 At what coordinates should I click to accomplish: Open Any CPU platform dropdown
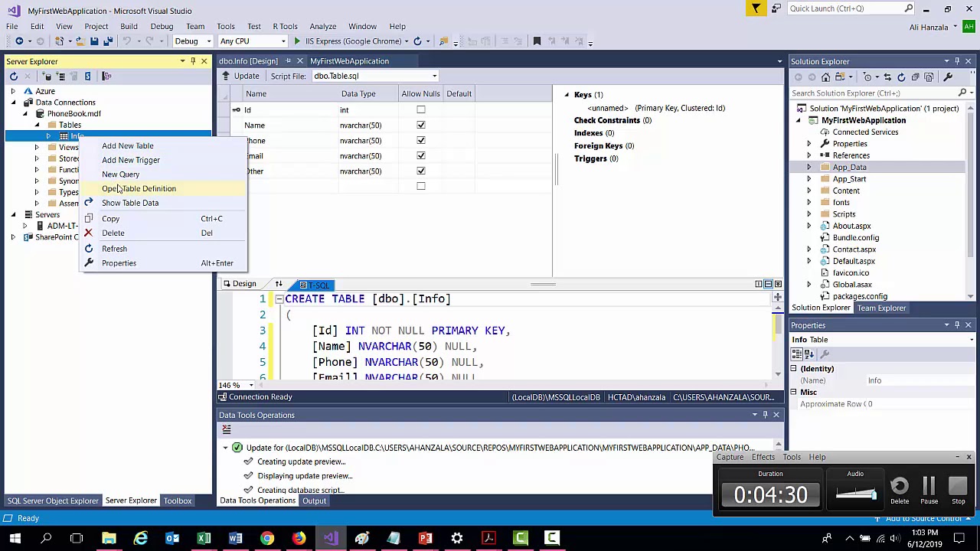coord(253,41)
